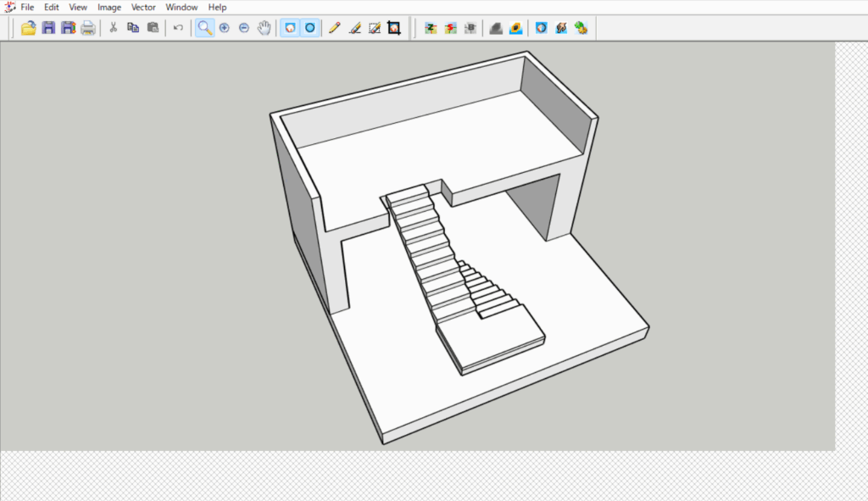Save using the first floppy disk icon
This screenshot has height=501, width=868.
point(48,28)
